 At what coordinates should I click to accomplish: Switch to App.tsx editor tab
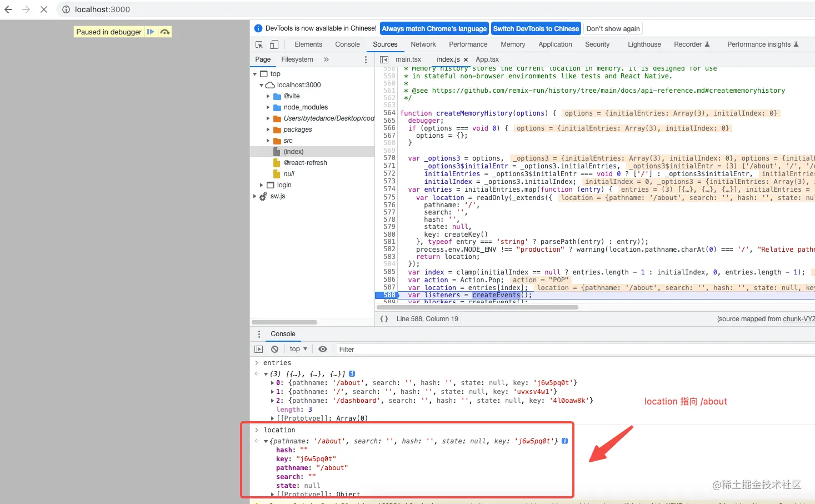pos(487,59)
